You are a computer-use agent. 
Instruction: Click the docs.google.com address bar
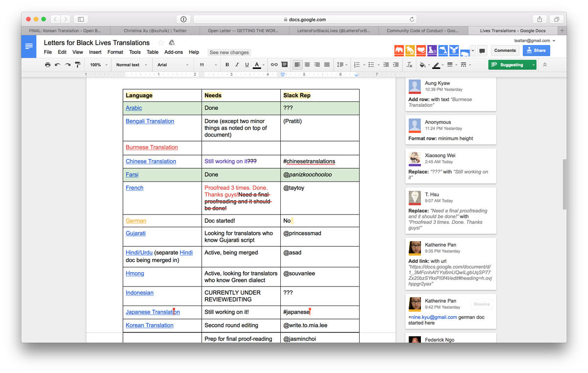[x=305, y=20]
